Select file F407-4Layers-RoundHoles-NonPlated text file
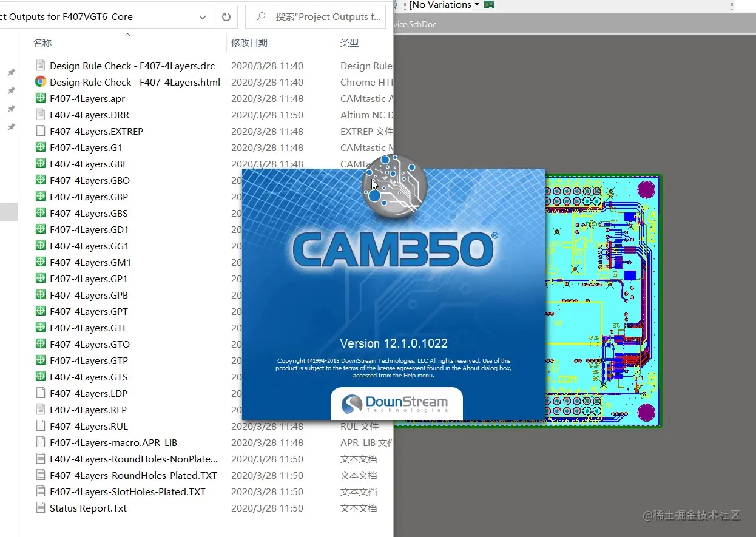Viewport: 756px width, 537px height. [133, 459]
